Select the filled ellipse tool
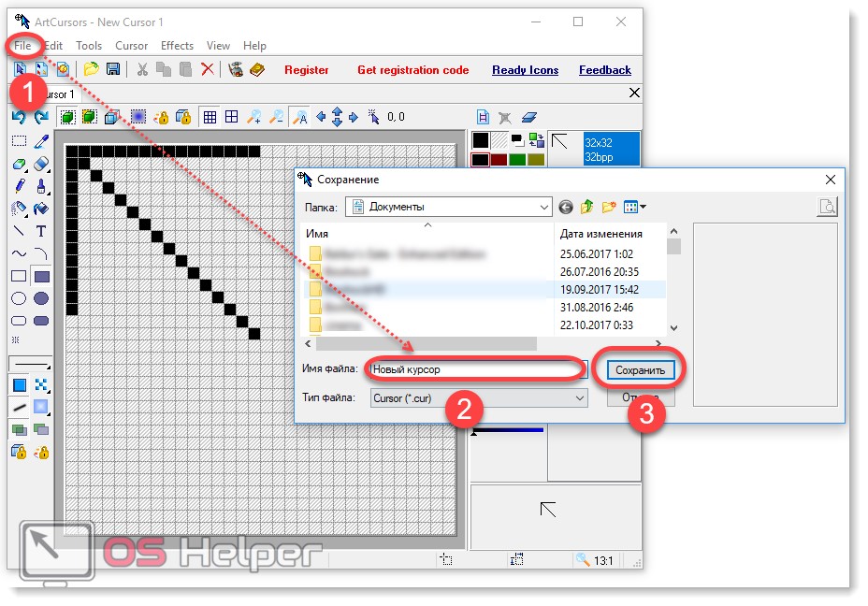 pos(41,298)
